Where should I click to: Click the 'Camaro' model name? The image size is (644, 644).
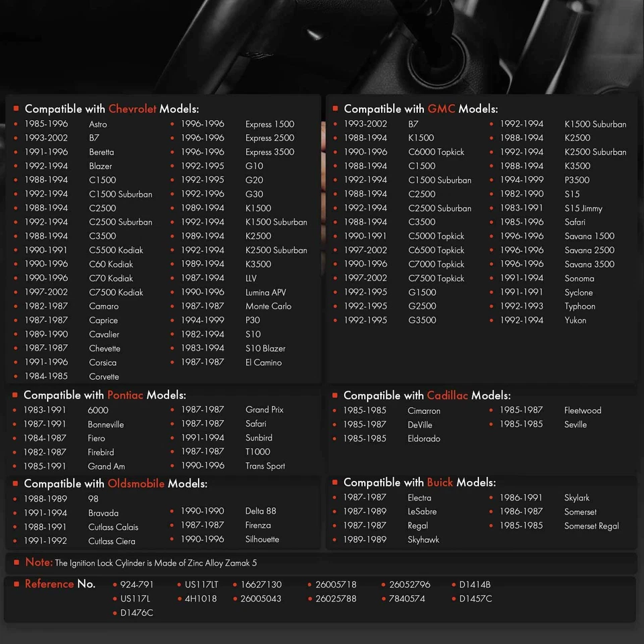point(104,307)
